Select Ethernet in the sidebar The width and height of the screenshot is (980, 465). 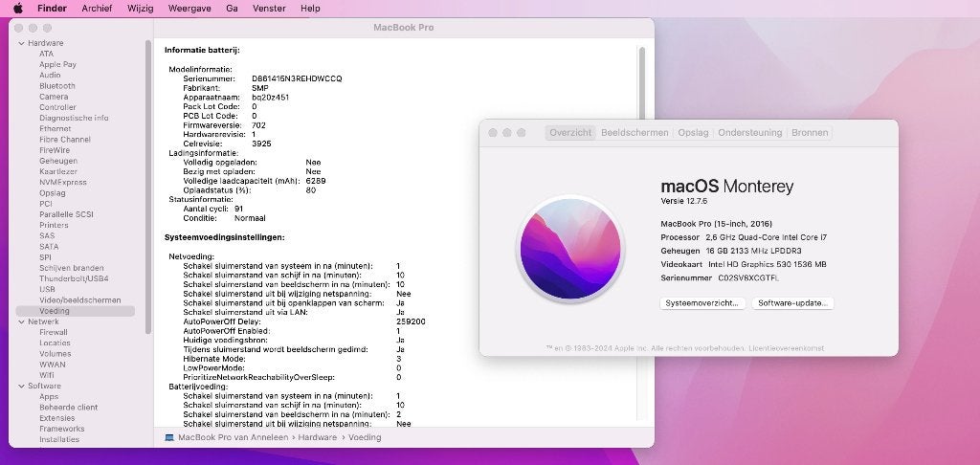55,129
